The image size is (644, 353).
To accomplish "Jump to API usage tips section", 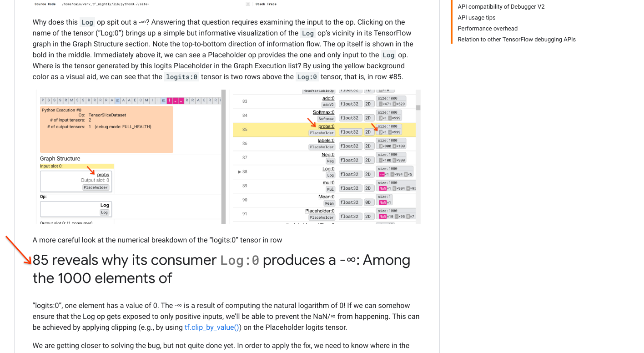I will coord(477,18).
